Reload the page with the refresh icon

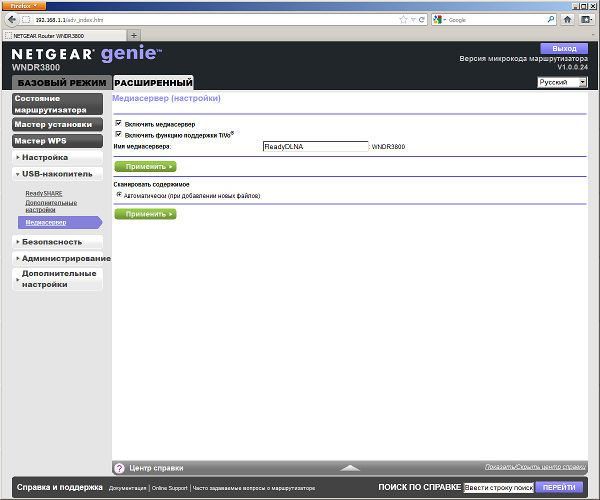pos(423,19)
